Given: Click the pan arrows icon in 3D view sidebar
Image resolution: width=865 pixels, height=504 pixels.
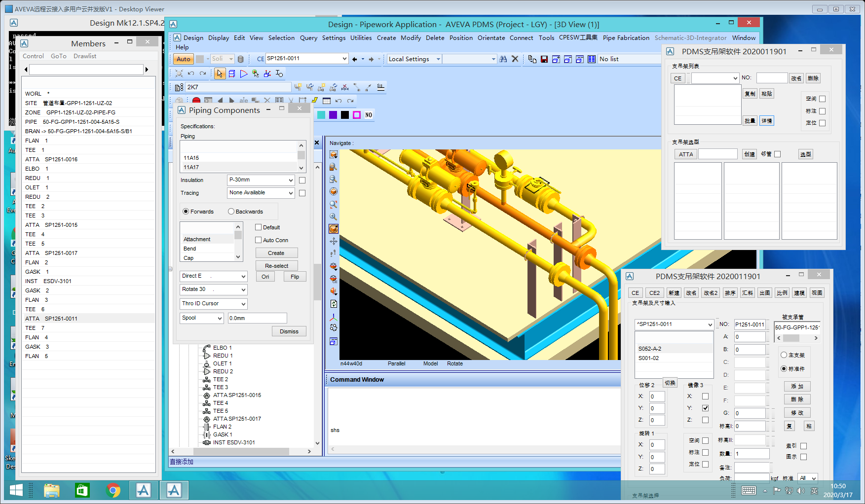Looking at the screenshot, I should tap(334, 241).
